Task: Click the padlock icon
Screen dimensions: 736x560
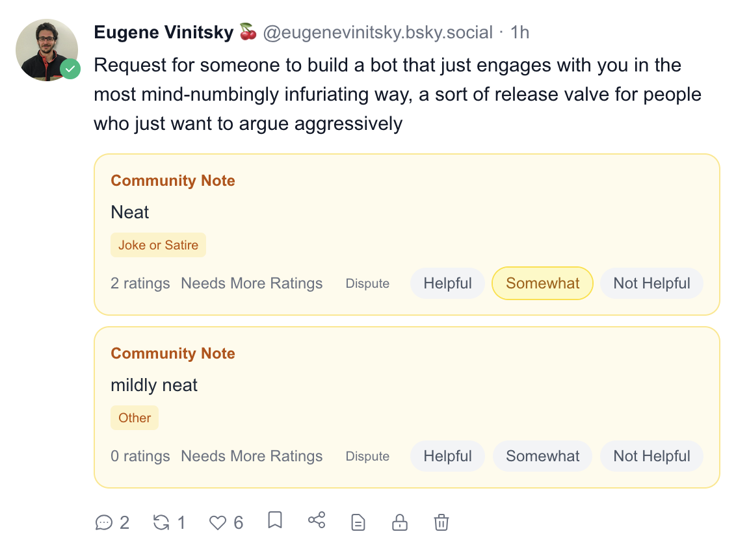Action: click(x=399, y=522)
